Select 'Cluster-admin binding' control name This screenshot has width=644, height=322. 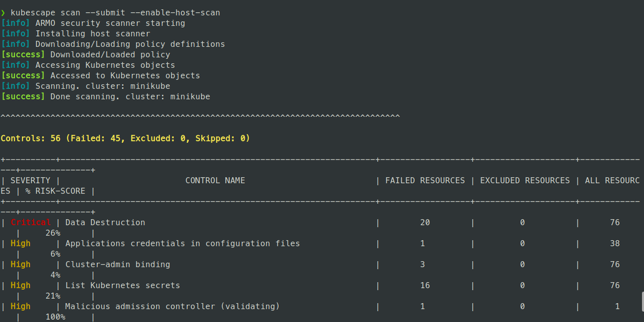click(118, 265)
